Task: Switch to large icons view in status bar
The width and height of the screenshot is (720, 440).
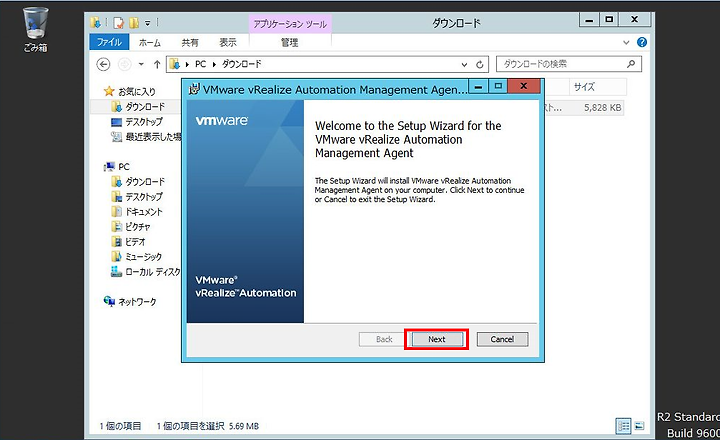Action: click(x=639, y=426)
